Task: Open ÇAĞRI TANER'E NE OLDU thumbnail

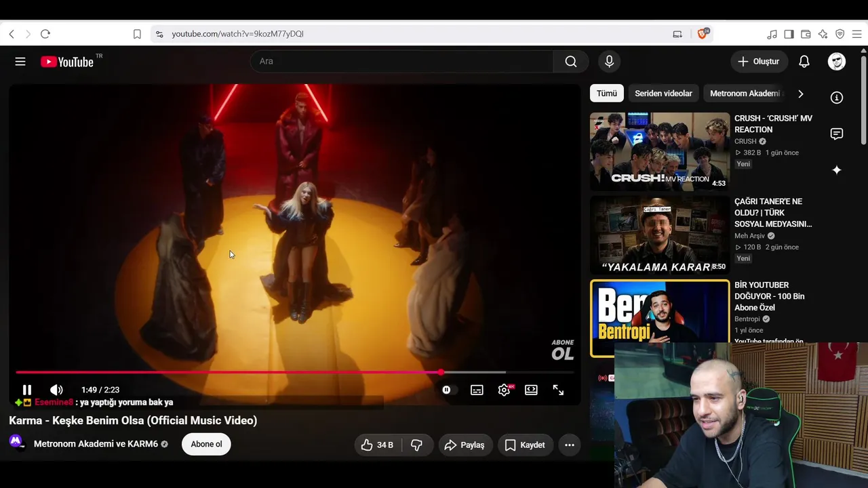Action: tap(660, 235)
